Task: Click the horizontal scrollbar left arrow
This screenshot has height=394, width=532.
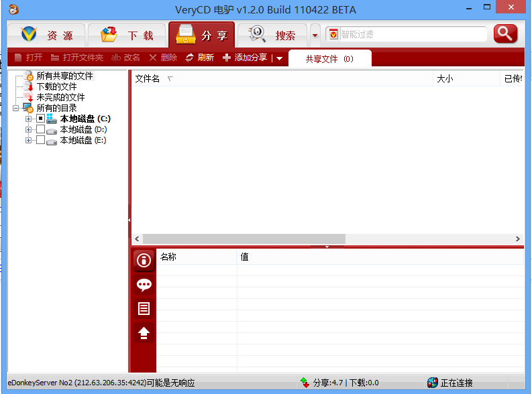Action: pos(137,239)
